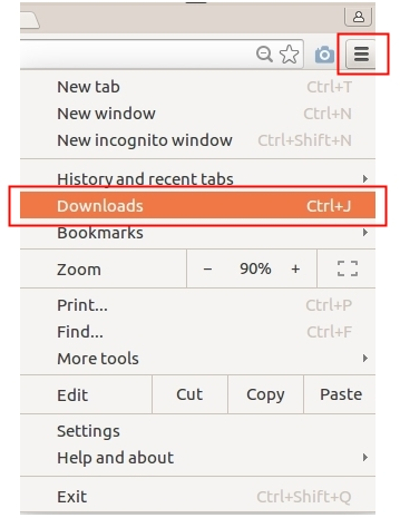
Task: Open the hamburger menu button
Action: (361, 54)
